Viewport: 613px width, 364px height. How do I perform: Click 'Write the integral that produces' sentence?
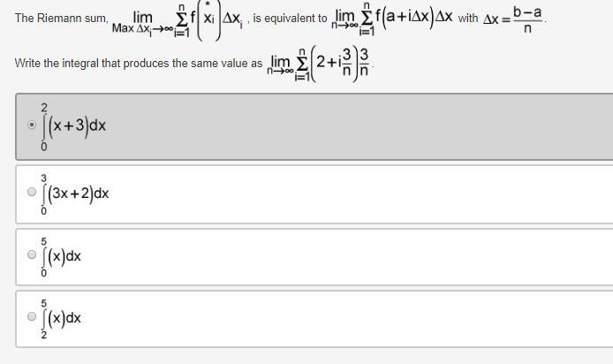click(x=138, y=64)
